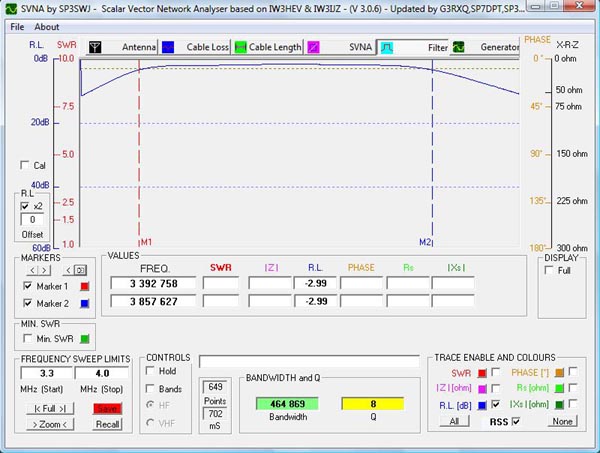This screenshot has height=453, width=600.
Task: Click the MHz Start frequency field
Action: [37, 374]
